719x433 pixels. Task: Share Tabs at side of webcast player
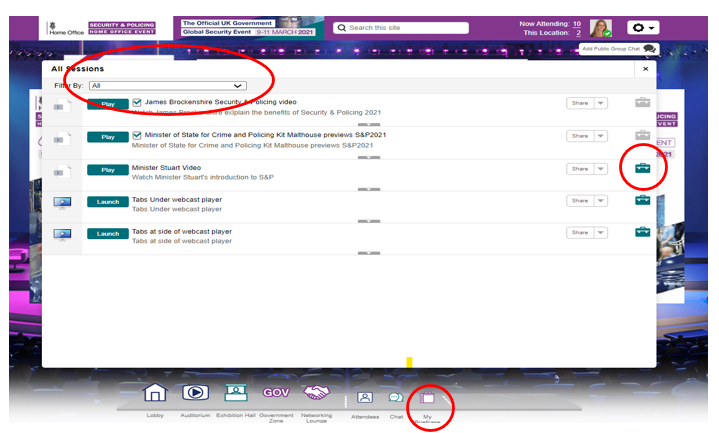pyautogui.click(x=580, y=233)
